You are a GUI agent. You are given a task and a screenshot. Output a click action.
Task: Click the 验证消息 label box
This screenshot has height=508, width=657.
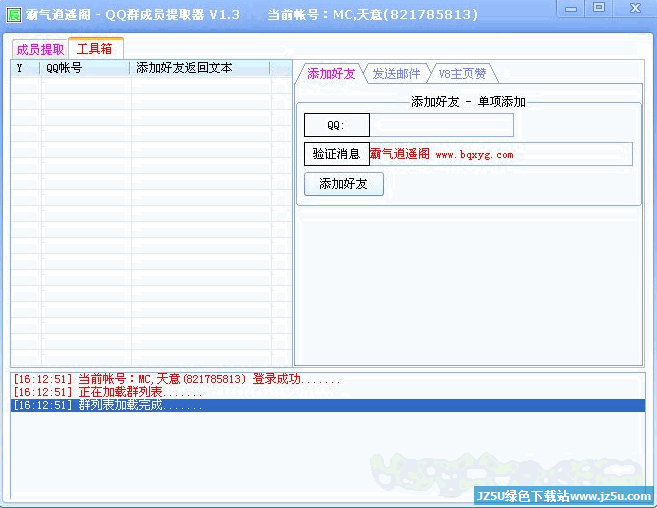[337, 154]
